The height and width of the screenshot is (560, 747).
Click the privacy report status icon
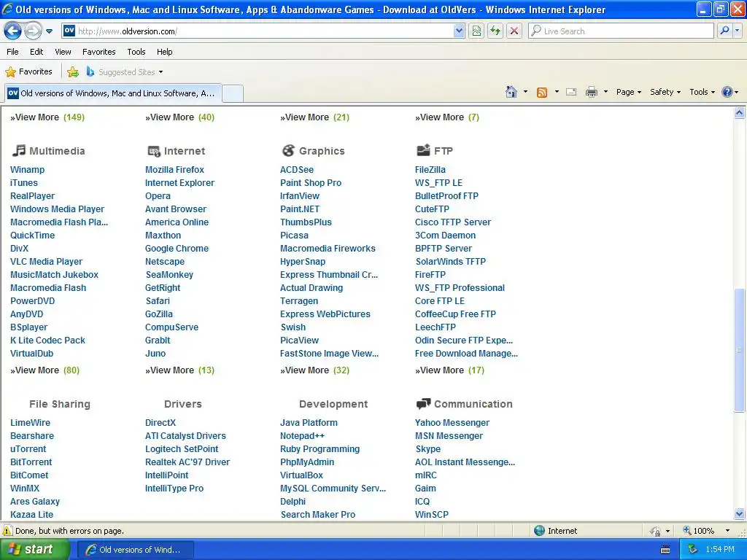click(656, 531)
